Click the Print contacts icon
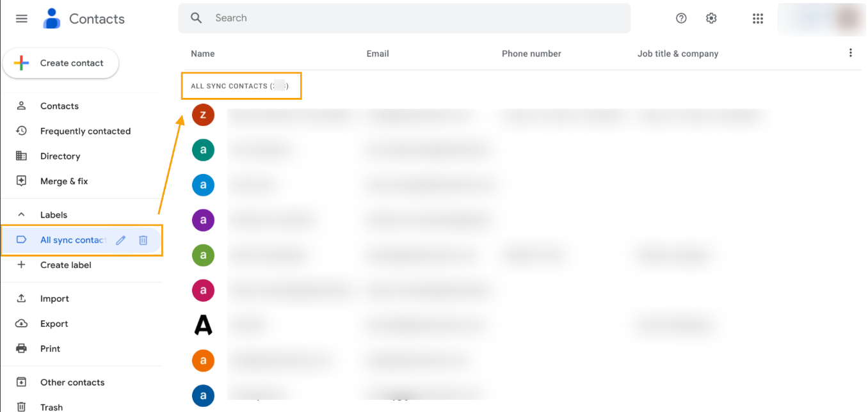 click(21, 349)
